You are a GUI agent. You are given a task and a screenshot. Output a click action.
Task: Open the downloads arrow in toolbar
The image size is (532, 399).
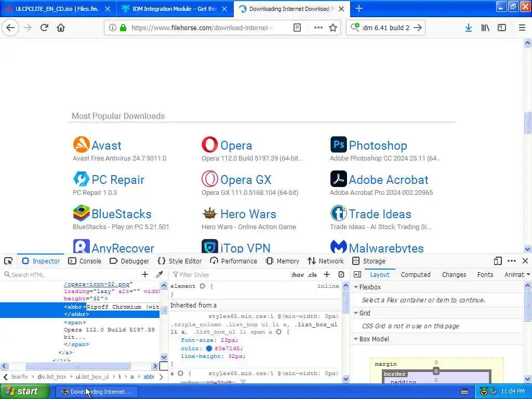click(x=469, y=28)
